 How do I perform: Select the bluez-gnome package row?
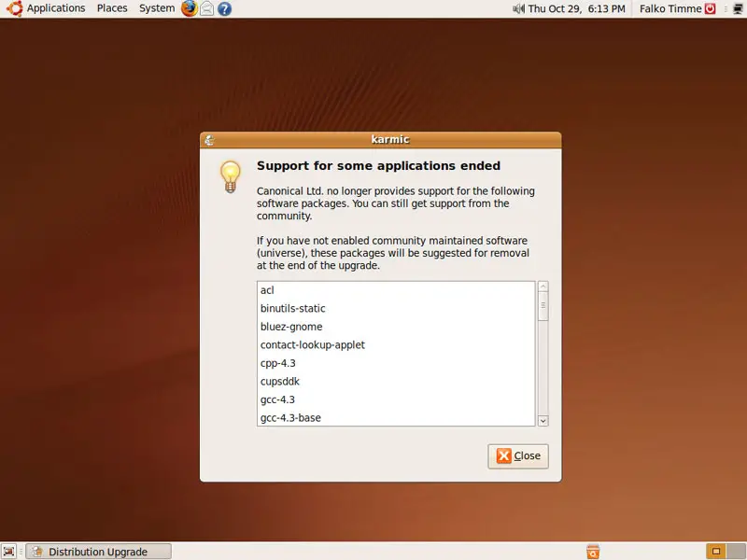coord(396,327)
